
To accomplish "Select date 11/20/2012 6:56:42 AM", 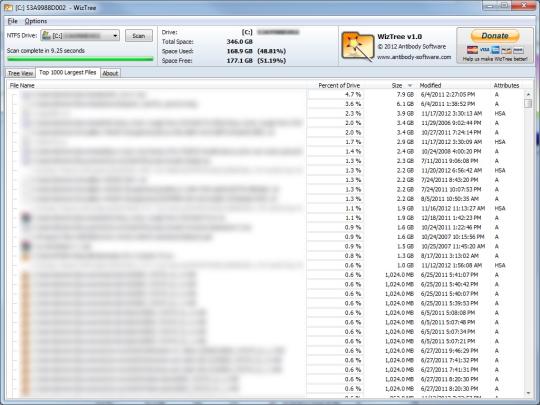I will pyautogui.click(x=451, y=170).
